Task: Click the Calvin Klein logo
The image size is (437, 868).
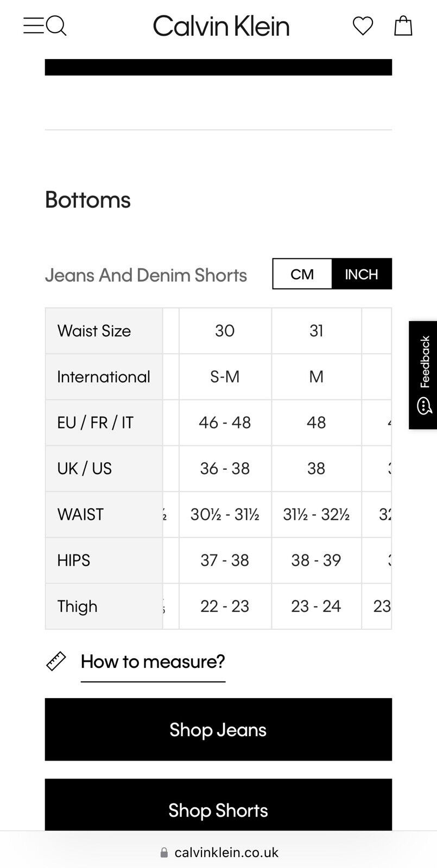Action: coord(221,26)
